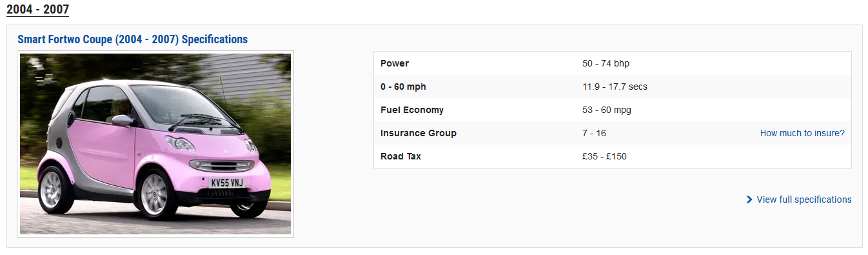Select the £35 - £150 road tax value

pyautogui.click(x=604, y=156)
